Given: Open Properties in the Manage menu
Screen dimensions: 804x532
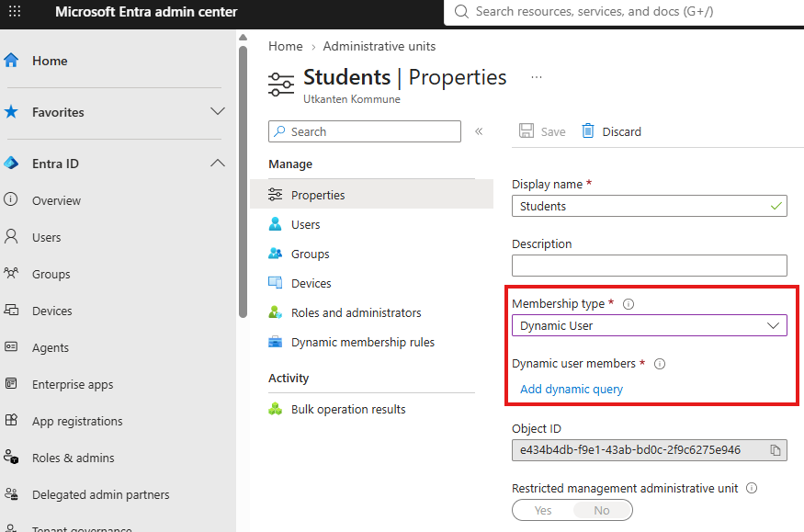Looking at the screenshot, I should (371, 195).
